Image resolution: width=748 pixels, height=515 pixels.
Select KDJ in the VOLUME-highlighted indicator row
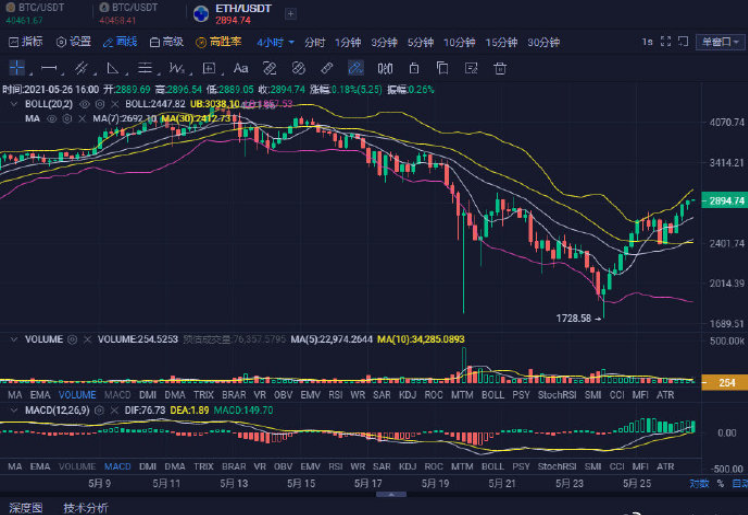[x=407, y=395]
